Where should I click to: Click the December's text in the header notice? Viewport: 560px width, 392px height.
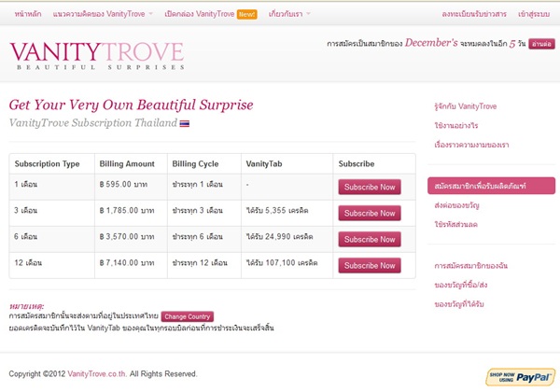click(431, 43)
